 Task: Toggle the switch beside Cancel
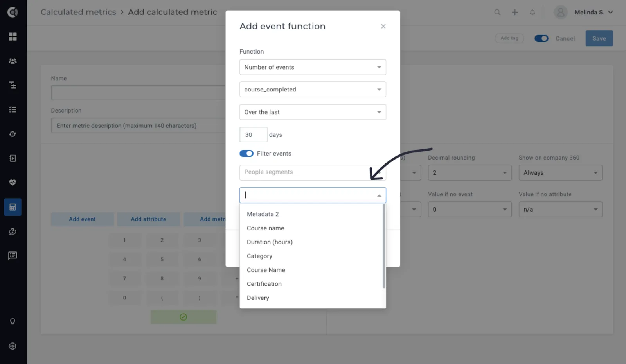click(x=541, y=38)
